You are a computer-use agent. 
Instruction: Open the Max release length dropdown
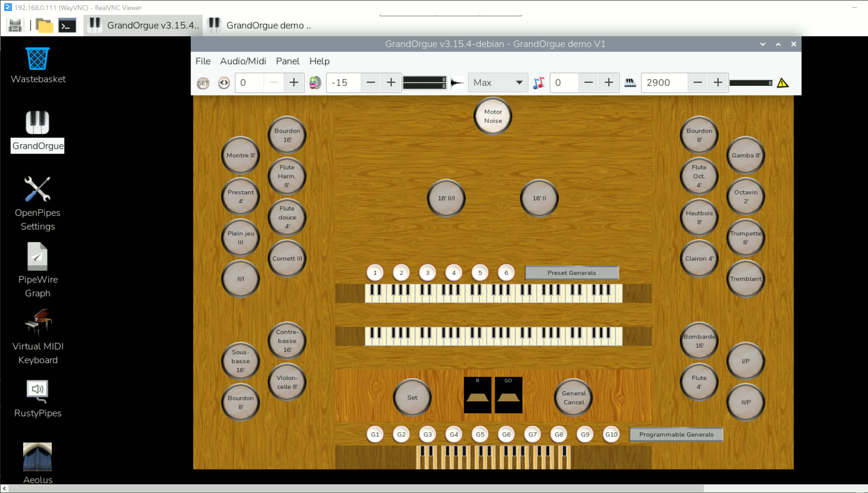[498, 83]
